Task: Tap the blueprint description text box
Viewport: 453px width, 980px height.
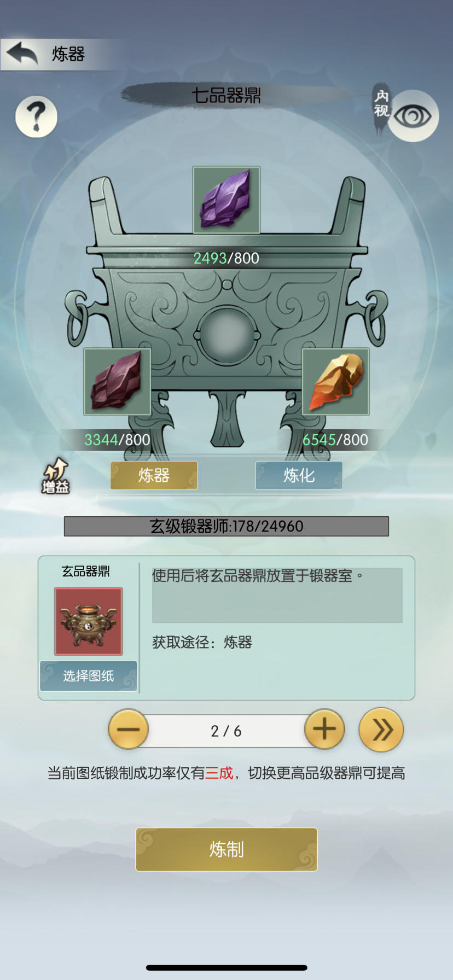Action: point(277,595)
